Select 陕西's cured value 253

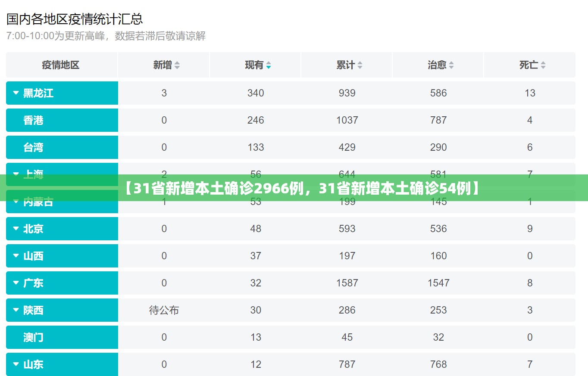click(438, 310)
